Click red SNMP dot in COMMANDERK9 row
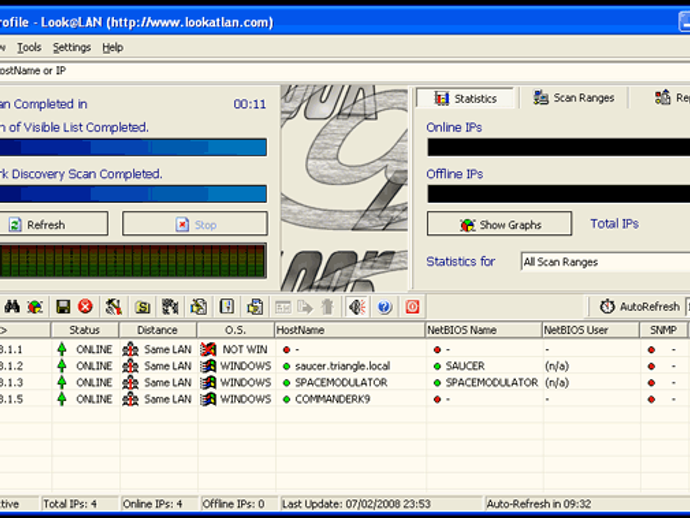 click(x=651, y=399)
